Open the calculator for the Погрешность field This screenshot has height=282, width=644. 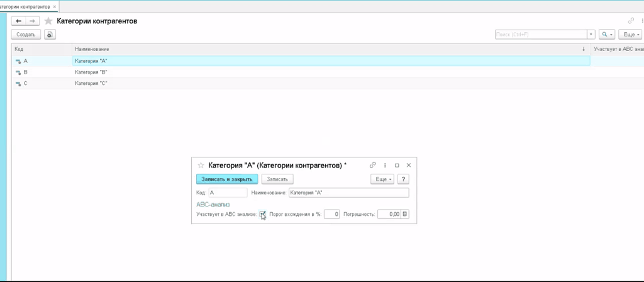(405, 214)
